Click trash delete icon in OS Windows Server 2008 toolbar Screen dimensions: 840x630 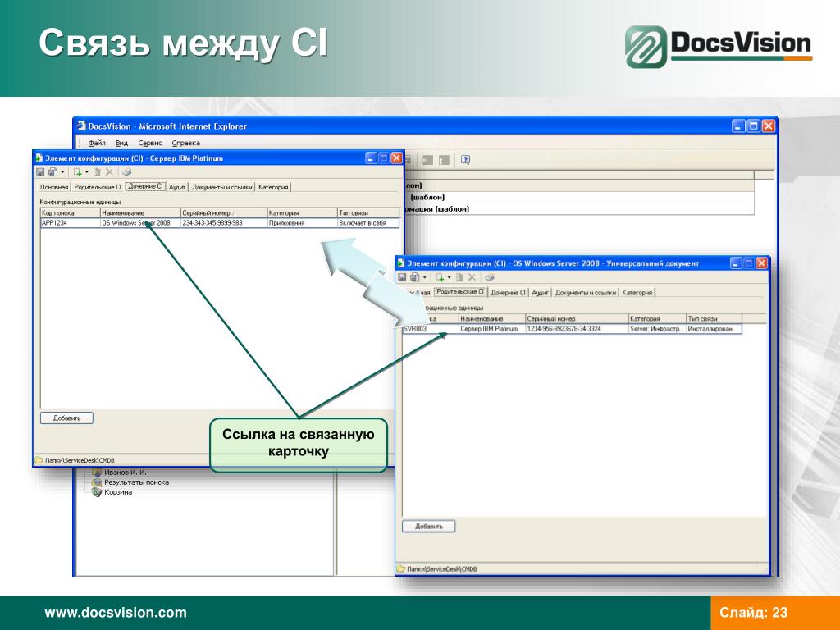[459, 277]
